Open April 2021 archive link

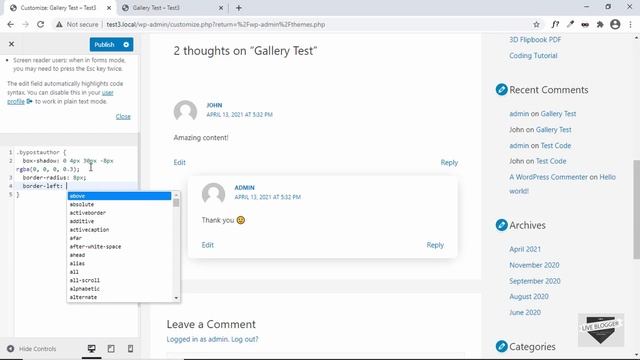point(525,249)
